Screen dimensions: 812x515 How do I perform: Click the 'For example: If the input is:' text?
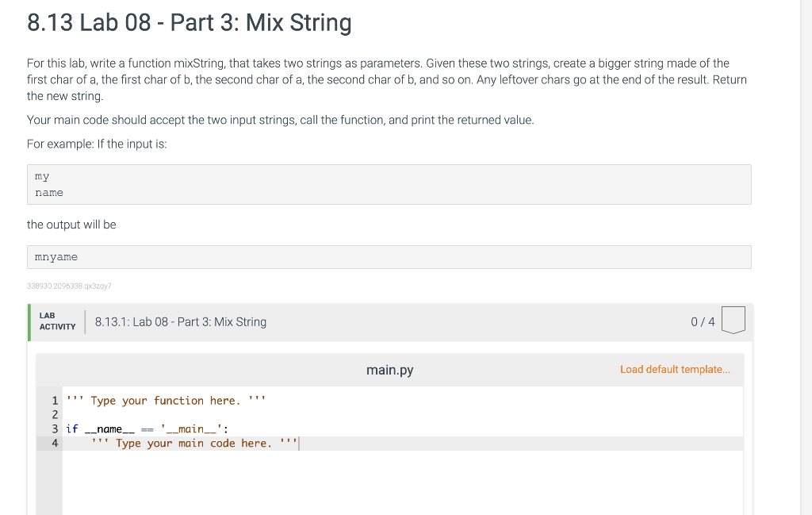97,144
